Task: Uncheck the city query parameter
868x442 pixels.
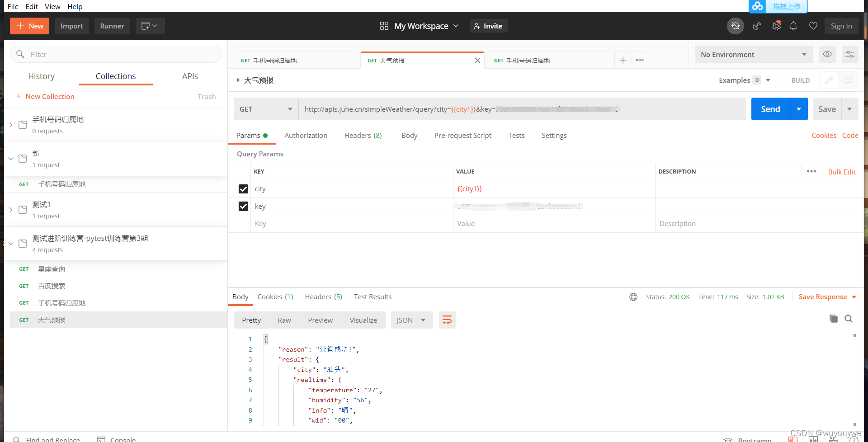Action: (243, 189)
